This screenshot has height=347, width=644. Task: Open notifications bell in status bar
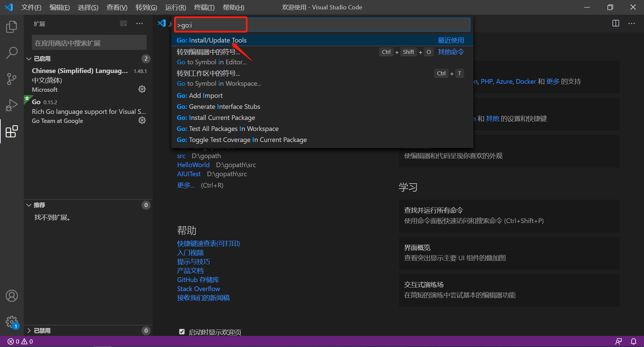[x=634, y=341]
